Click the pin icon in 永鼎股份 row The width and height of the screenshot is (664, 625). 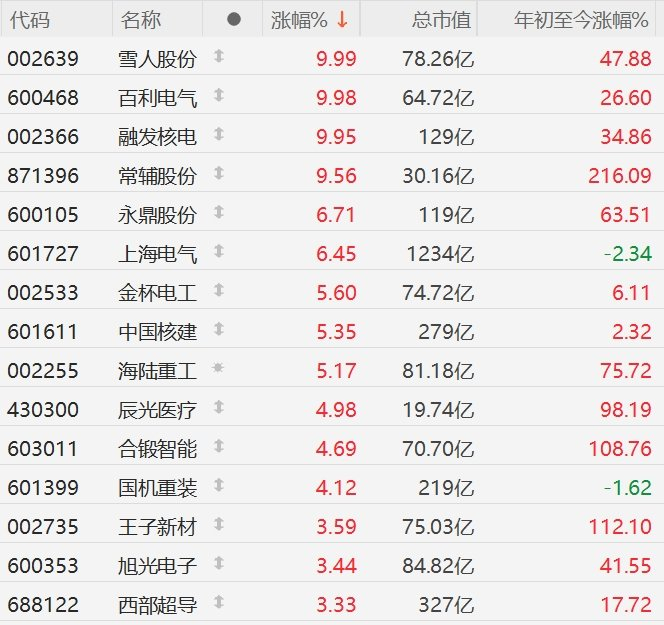[x=219, y=212]
